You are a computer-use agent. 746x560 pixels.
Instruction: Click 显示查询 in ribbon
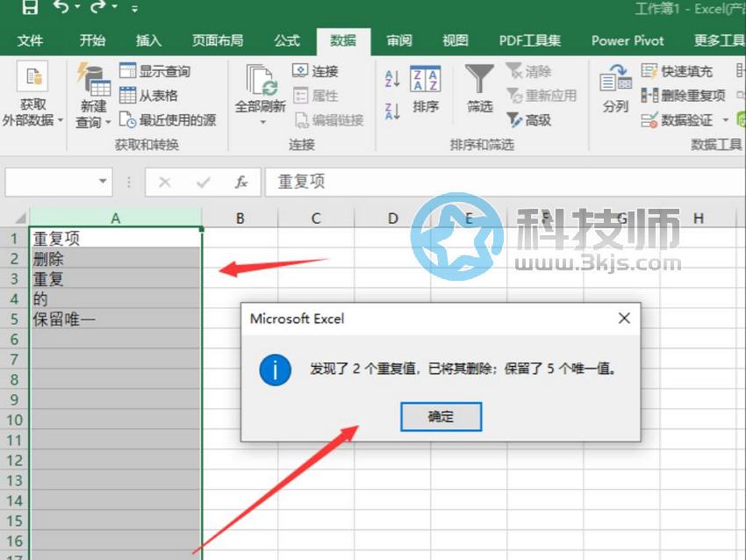pyautogui.click(x=154, y=71)
